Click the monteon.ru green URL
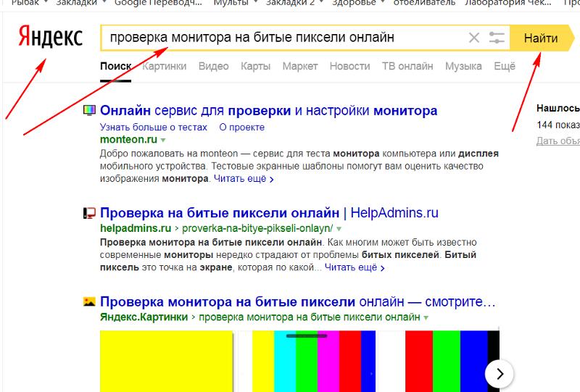Viewport: 580px width, 392px height. point(129,139)
